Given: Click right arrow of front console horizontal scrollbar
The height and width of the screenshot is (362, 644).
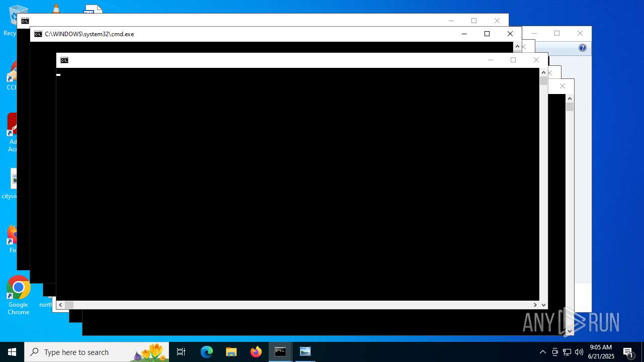Looking at the screenshot, I should tap(535, 305).
